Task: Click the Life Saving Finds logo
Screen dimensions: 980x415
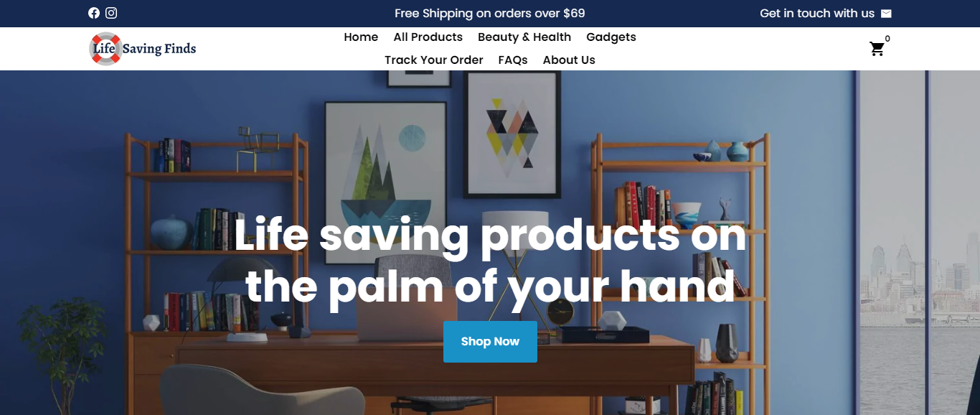Action: coord(143,49)
